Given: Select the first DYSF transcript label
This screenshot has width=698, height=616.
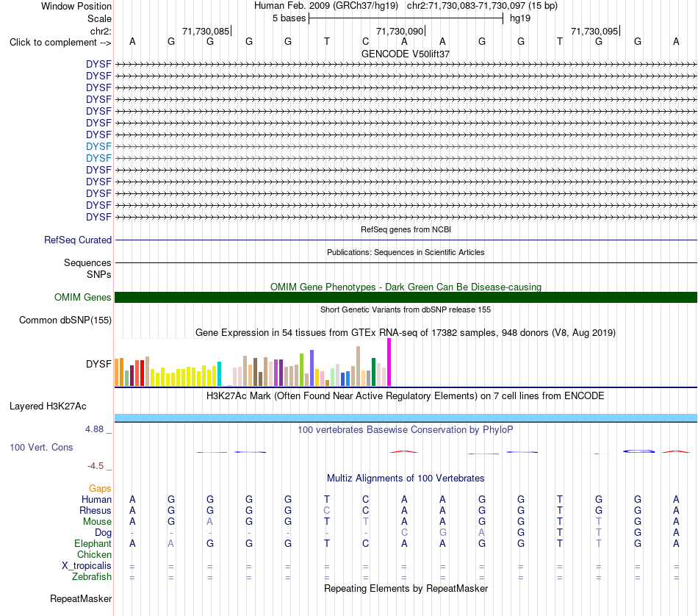Looking at the screenshot, I should pyautogui.click(x=98, y=64).
